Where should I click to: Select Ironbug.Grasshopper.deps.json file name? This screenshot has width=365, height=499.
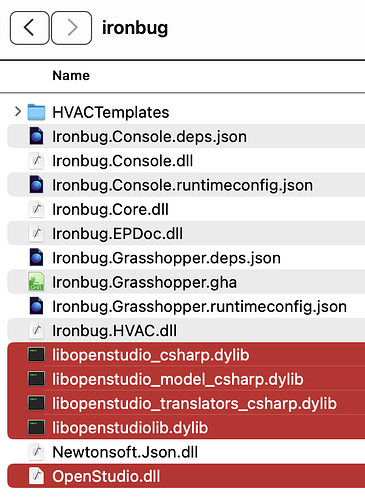click(166, 258)
